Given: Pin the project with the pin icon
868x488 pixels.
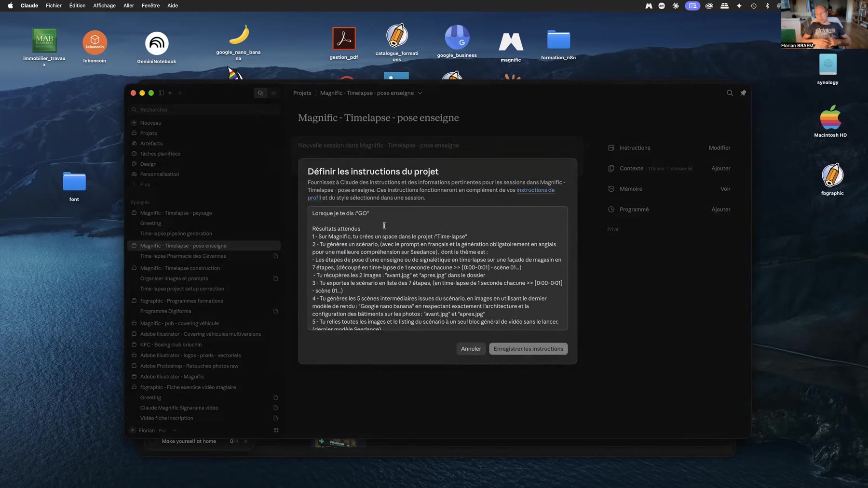Looking at the screenshot, I should (x=743, y=93).
